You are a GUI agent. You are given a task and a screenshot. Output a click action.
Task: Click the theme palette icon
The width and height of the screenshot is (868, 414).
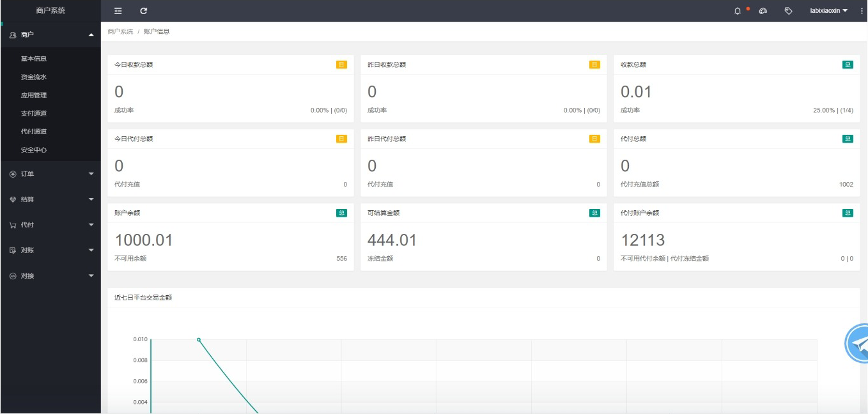tap(763, 11)
